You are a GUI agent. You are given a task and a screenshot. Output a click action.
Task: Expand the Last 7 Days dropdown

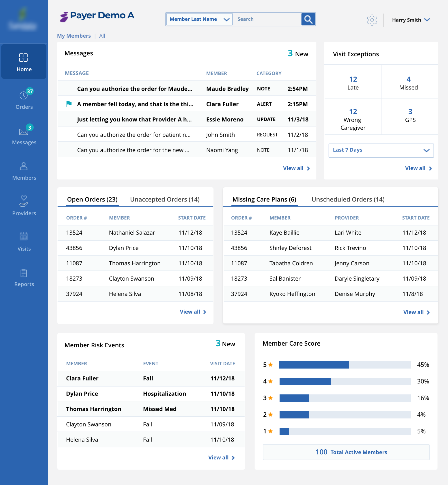(x=381, y=150)
